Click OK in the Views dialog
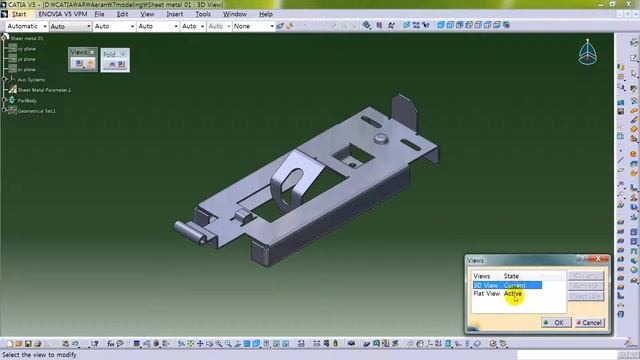 [556, 322]
